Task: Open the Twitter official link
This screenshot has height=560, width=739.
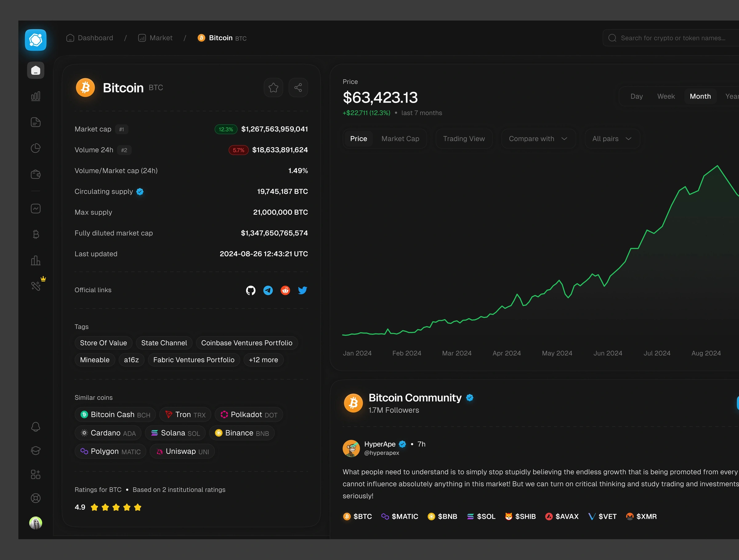Action: (303, 291)
